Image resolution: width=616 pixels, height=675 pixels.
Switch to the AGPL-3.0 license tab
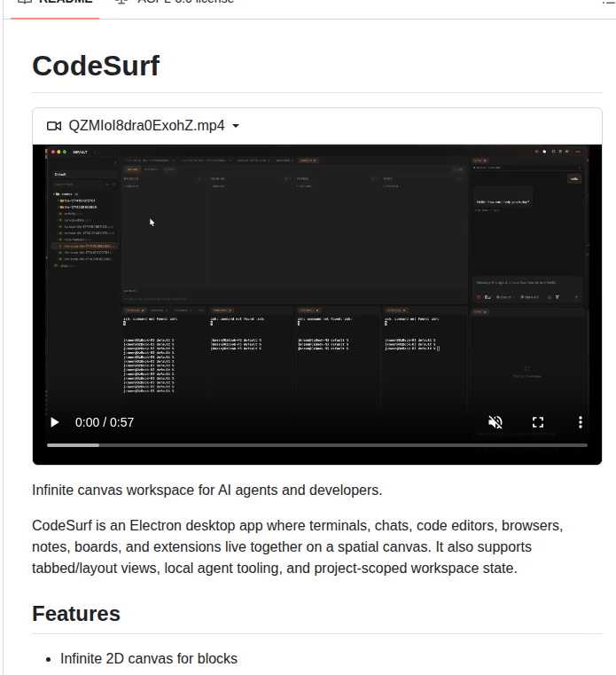tap(175, 4)
